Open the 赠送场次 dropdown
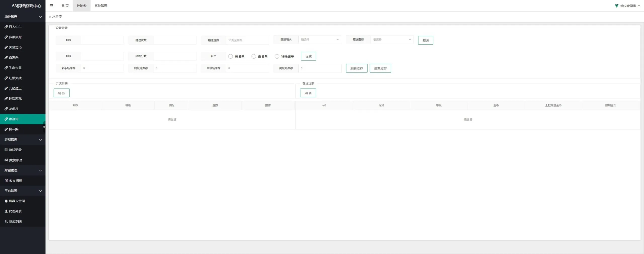Image resolution: width=644 pixels, height=254 pixels. coord(320,40)
